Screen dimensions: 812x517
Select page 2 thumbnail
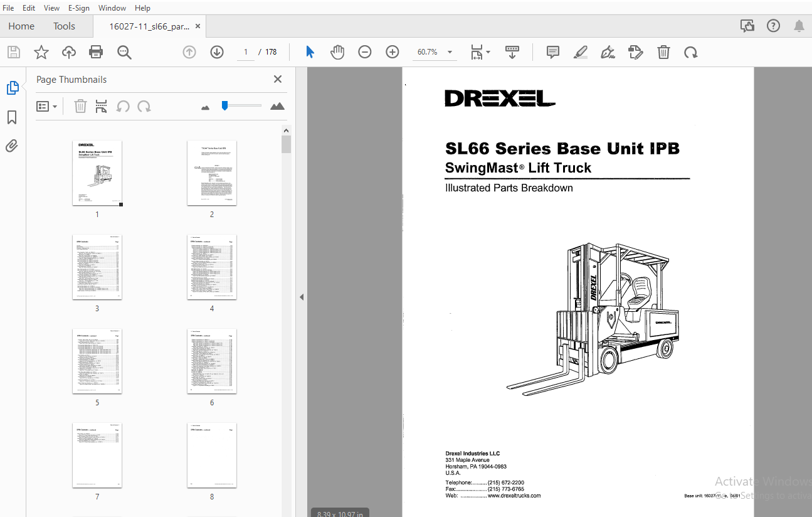coord(212,173)
